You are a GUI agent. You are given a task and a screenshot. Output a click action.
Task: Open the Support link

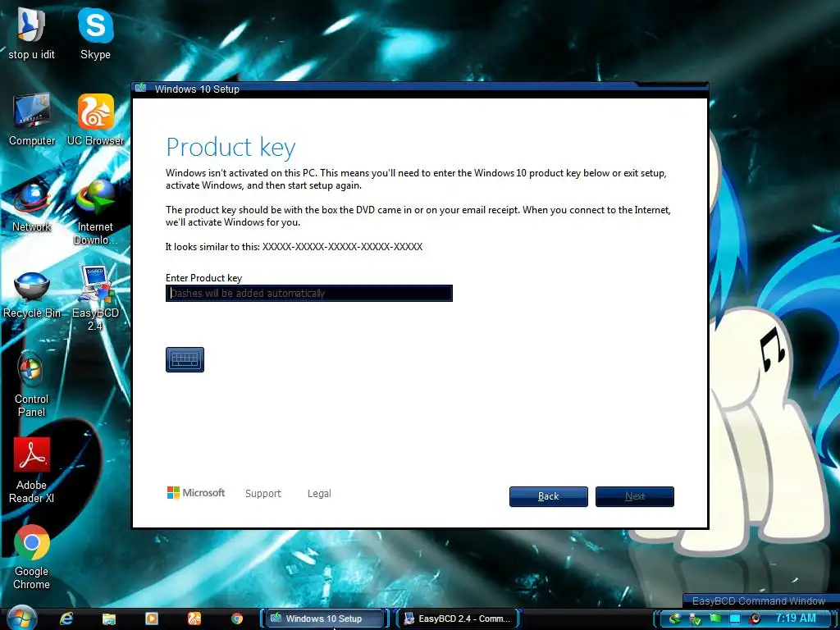[263, 493]
